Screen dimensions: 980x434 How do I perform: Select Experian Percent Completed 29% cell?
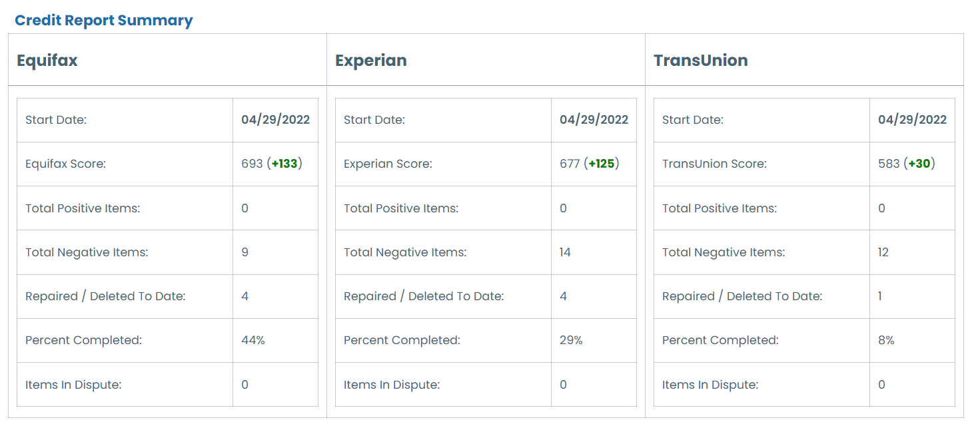[594, 340]
